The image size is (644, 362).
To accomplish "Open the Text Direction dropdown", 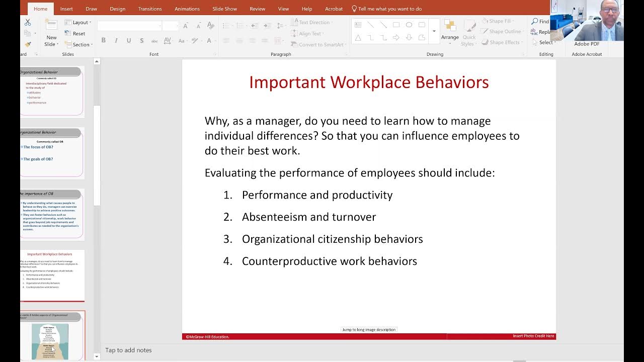I will 312,23.
